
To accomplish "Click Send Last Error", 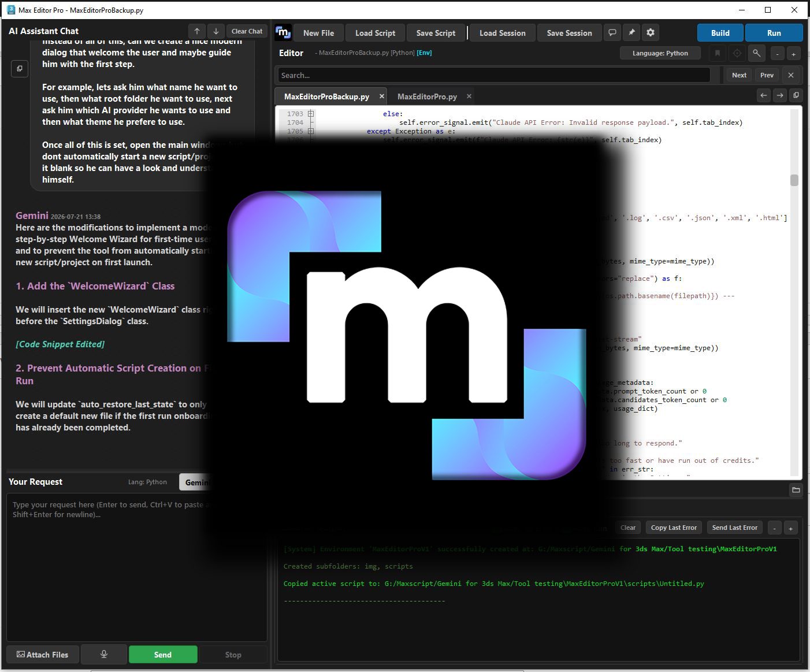I will (x=734, y=528).
